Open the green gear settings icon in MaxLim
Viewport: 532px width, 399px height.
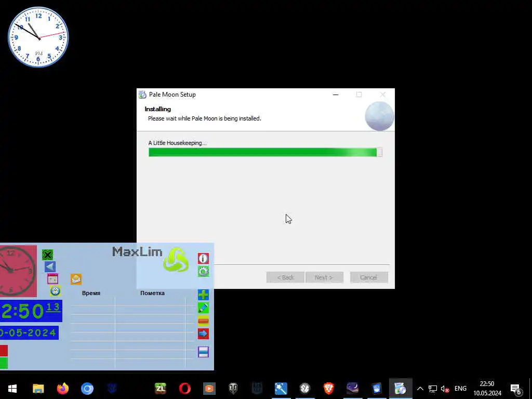point(203,271)
